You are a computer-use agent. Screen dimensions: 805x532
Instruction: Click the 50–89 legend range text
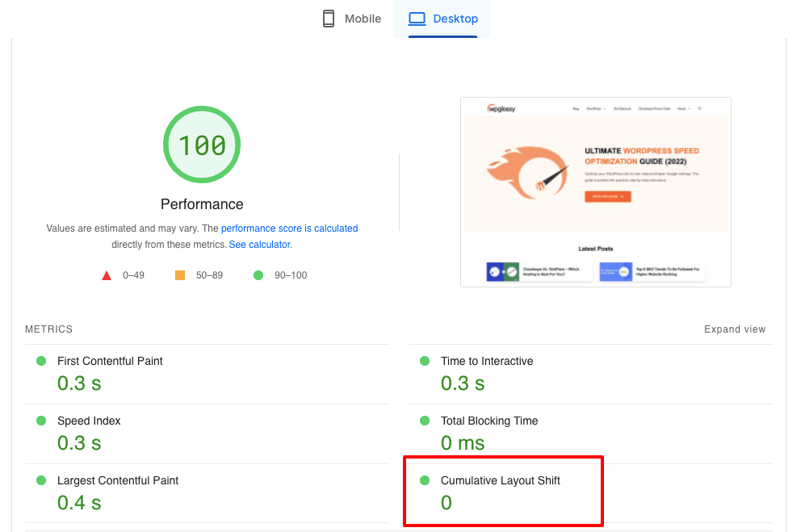(209, 275)
